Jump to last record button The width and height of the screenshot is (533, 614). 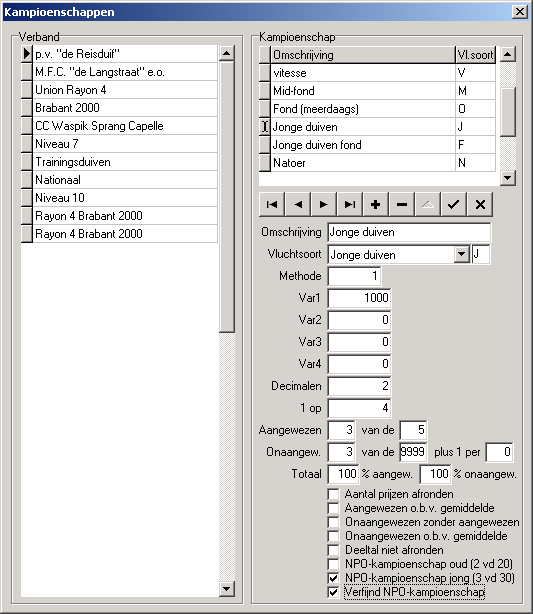point(350,204)
